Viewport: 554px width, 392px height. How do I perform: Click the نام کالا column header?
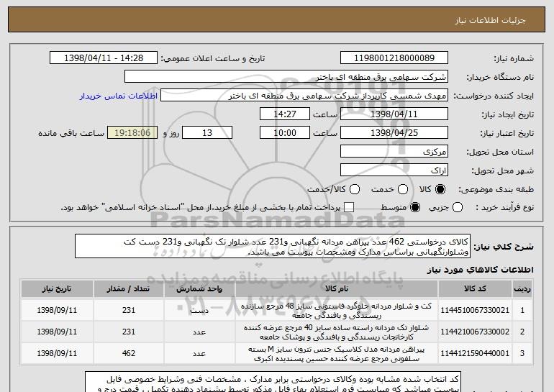coord(337,289)
